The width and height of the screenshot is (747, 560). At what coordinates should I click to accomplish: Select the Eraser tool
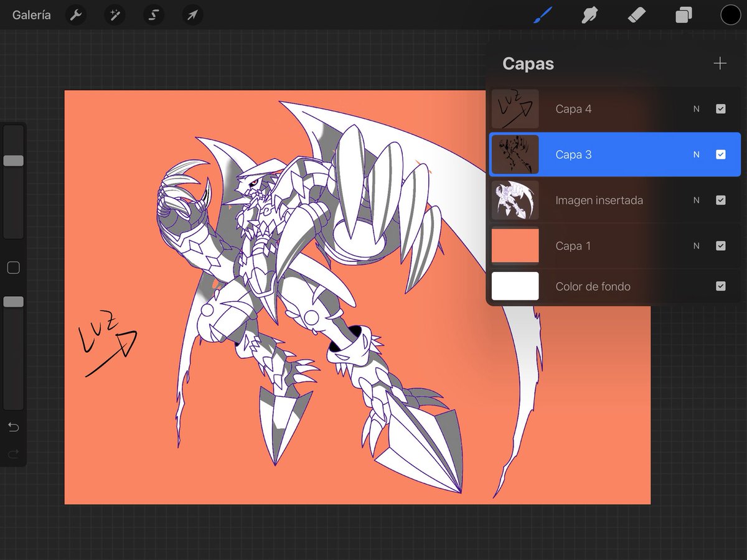636,15
